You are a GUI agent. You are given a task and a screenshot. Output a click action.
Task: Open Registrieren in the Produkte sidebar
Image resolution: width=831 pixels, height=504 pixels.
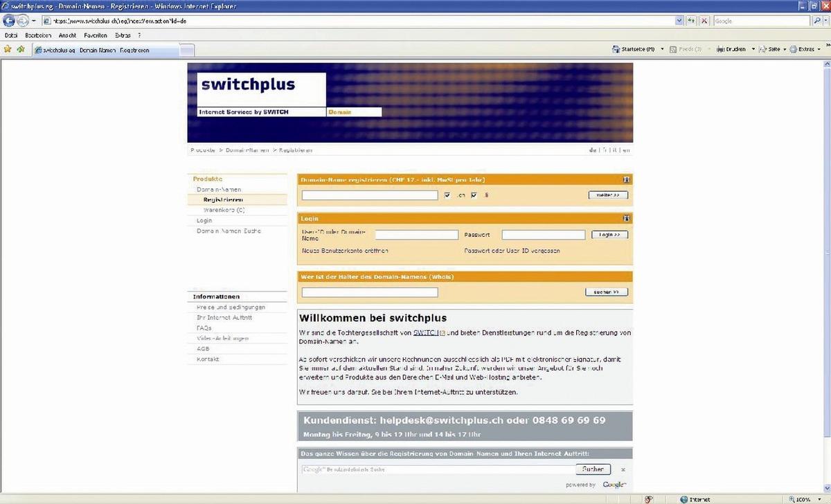(223, 199)
